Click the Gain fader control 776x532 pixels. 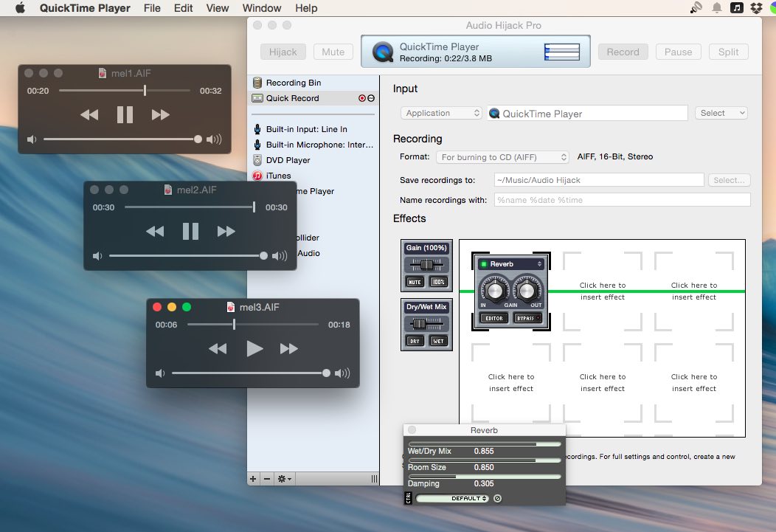(x=426, y=265)
